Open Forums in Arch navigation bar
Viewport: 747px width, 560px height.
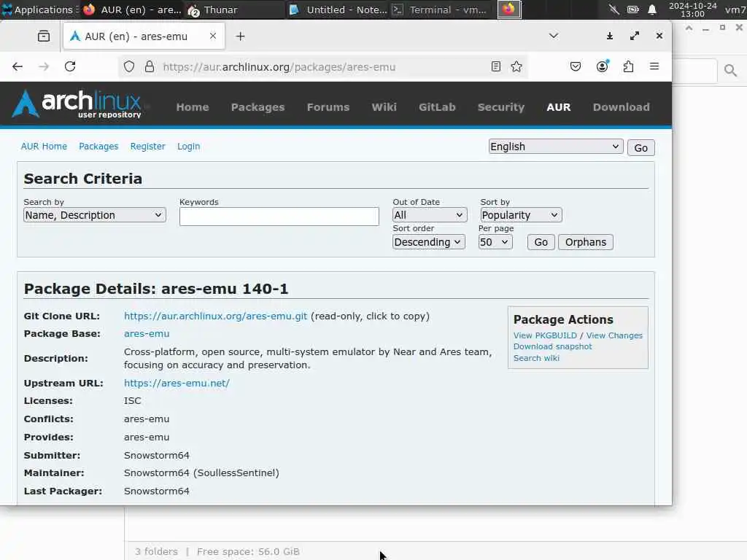(328, 107)
